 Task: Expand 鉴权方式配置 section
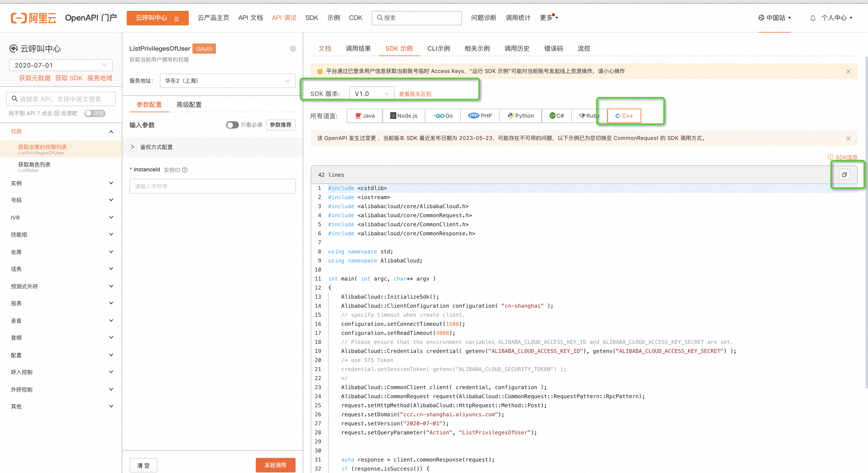tap(213, 147)
